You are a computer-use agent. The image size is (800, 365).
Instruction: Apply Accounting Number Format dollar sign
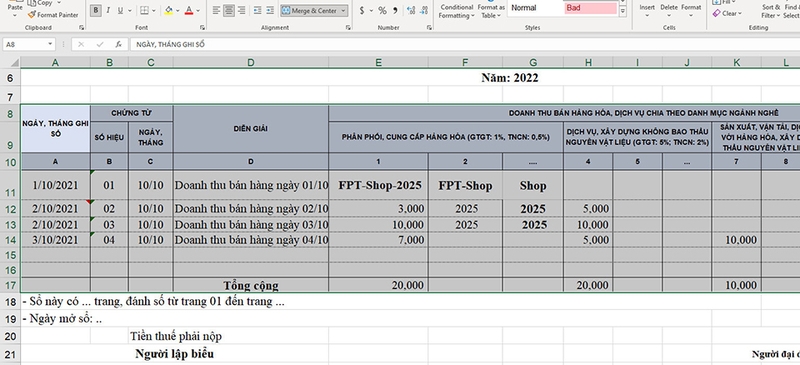click(362, 10)
